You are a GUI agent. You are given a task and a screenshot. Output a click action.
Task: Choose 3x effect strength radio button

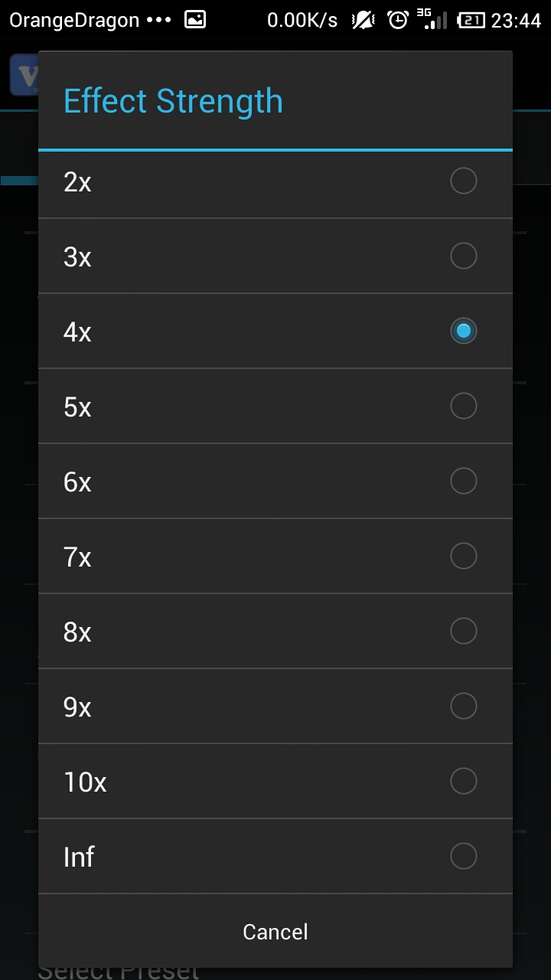(463, 256)
